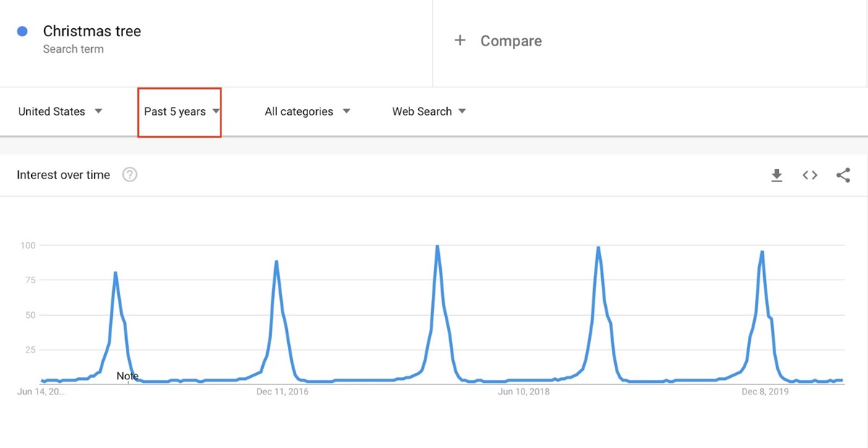868x448 pixels.
Task: Click the chevron next to Web Search
Action: tap(463, 111)
